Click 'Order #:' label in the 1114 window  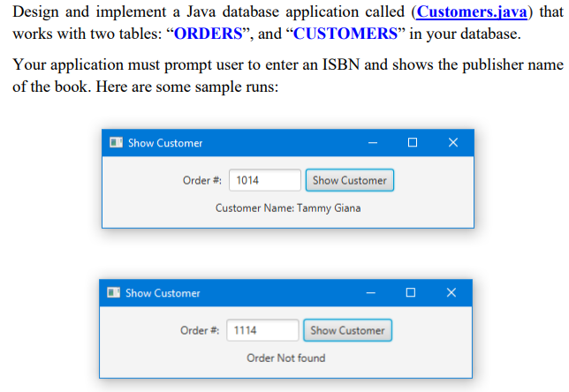(200, 330)
